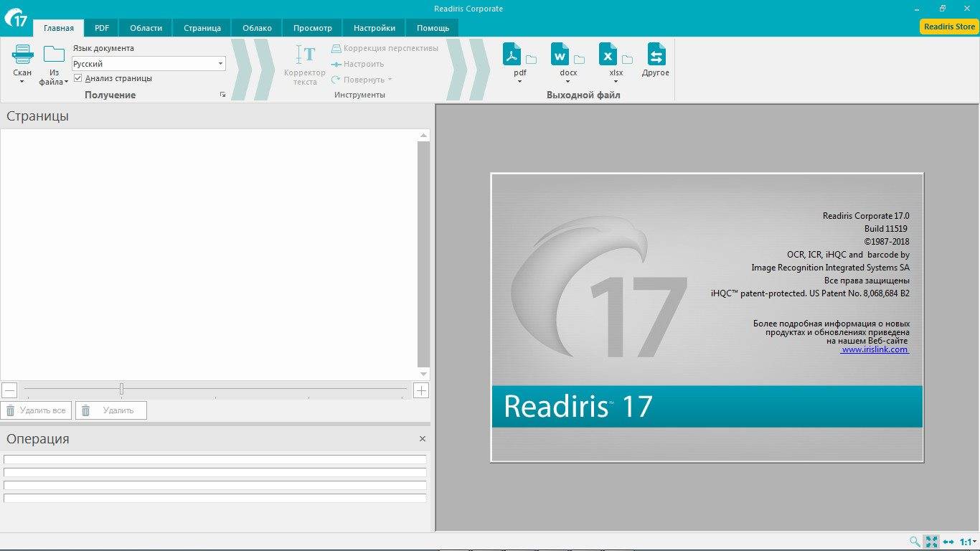The height and width of the screenshot is (551, 980).
Task: Open the 1:1 zoom level dropdown
Action: click(969, 542)
